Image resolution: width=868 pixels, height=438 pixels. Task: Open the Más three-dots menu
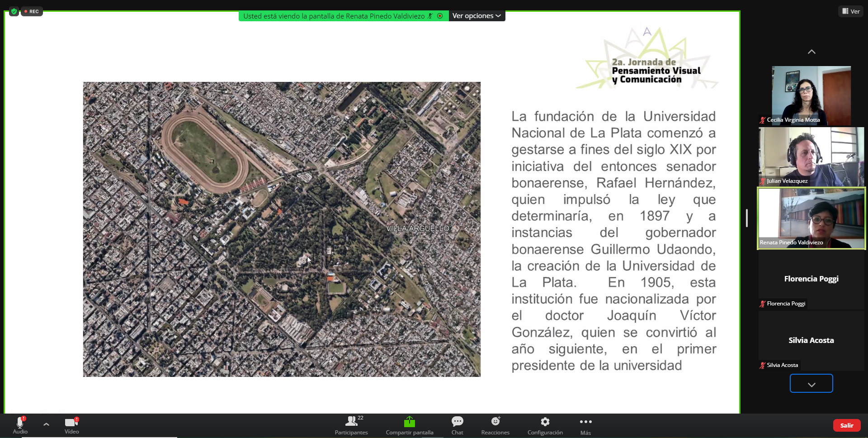586,425
